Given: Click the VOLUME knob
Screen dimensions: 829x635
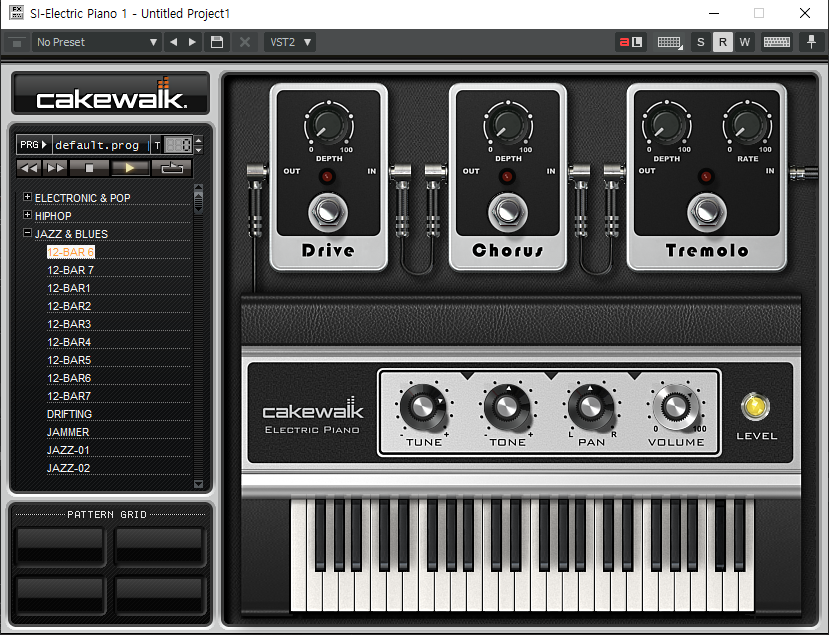Looking at the screenshot, I should click(x=676, y=407).
